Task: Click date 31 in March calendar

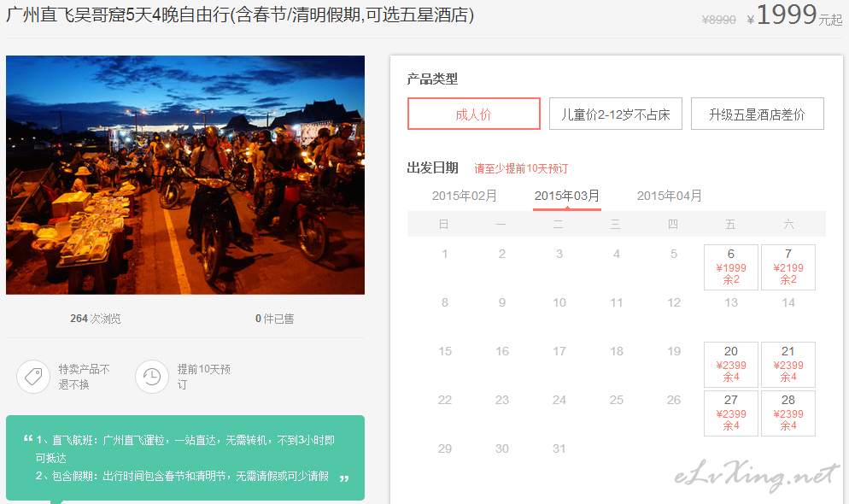Action: [559, 448]
